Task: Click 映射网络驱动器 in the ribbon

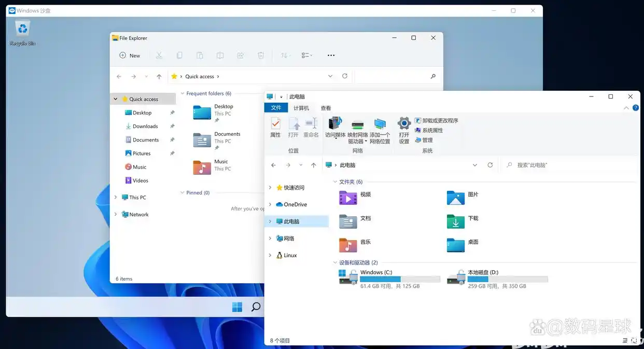Action: [358, 130]
